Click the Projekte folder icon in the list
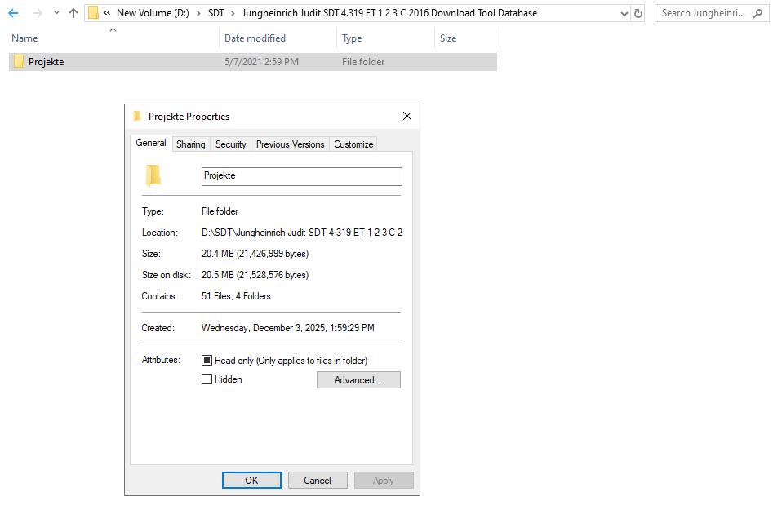Screen dimensions: 773x532 point(19,61)
